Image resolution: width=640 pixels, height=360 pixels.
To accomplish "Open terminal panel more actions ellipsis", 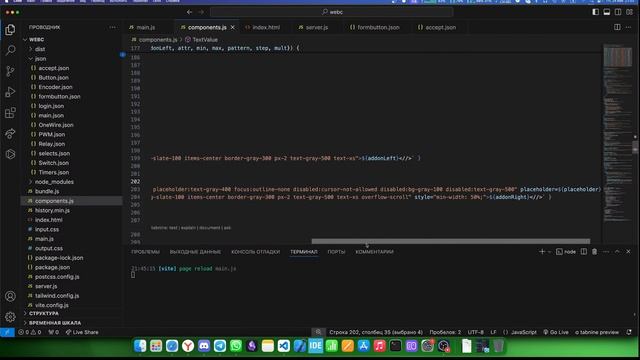I will 606,252.
